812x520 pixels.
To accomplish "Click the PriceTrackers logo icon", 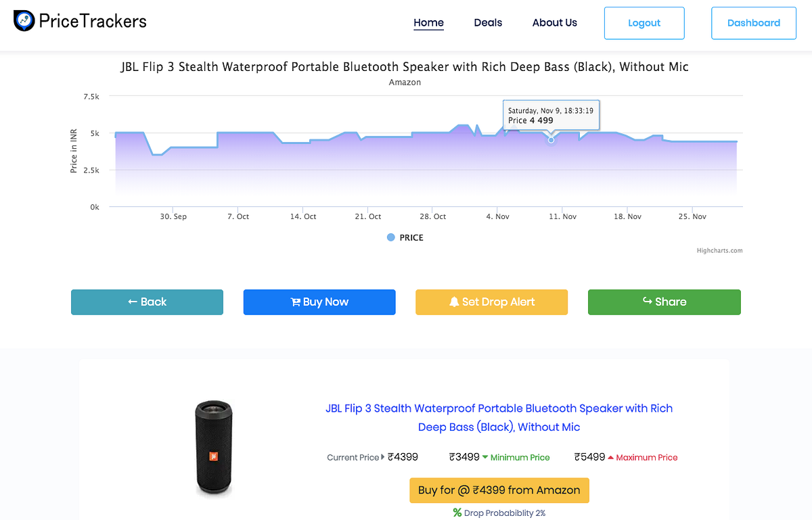I will coord(24,21).
